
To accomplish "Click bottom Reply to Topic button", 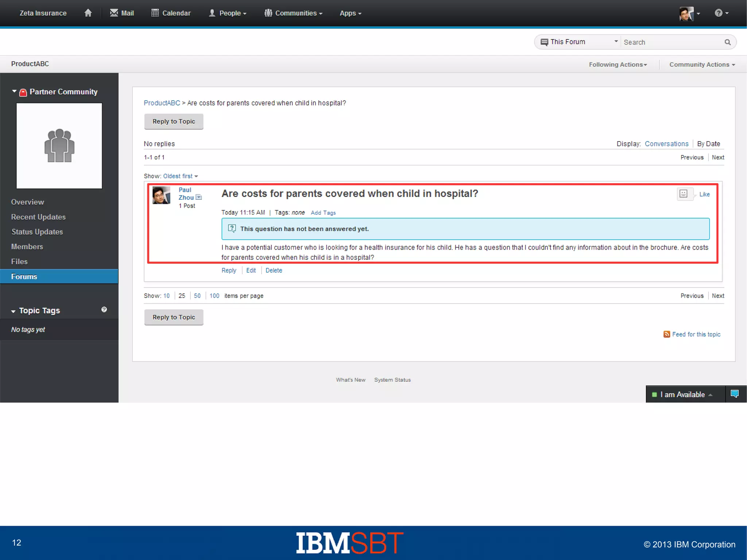I will 174,317.
